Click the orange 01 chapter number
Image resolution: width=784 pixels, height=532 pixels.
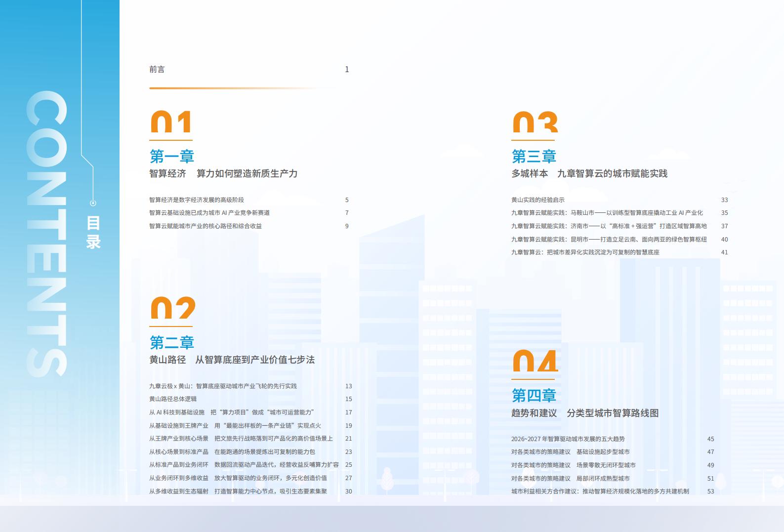click(x=171, y=122)
